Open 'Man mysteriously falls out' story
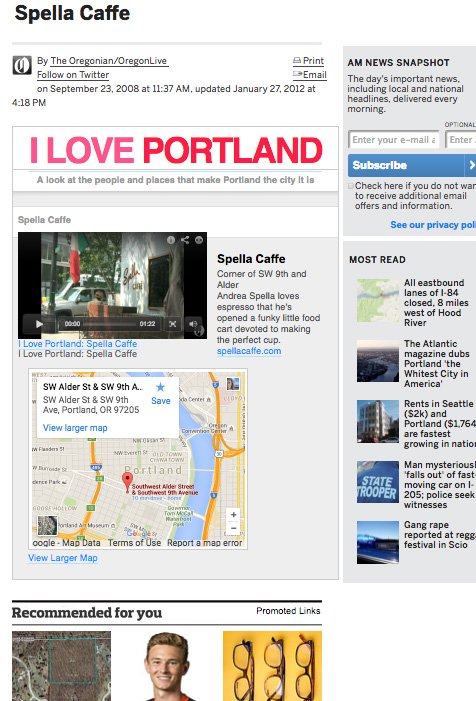Viewport: 476px width, 701px height. point(439,485)
